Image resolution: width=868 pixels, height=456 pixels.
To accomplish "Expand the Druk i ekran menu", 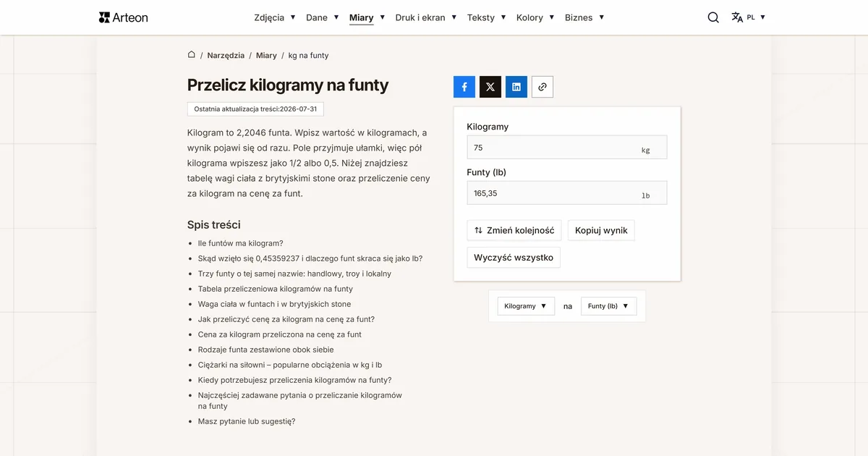I will tap(426, 17).
